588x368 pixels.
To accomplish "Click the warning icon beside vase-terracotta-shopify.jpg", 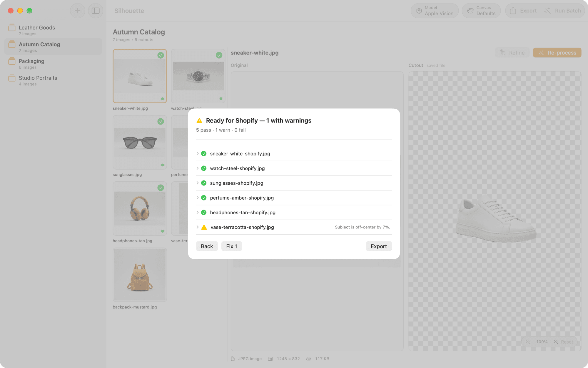I will pos(204,227).
